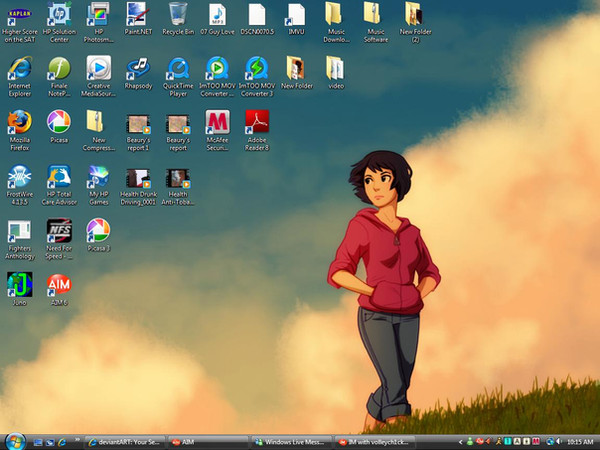Open the Juno desktop shortcut
This screenshot has width=600, height=450.
[x=18, y=286]
